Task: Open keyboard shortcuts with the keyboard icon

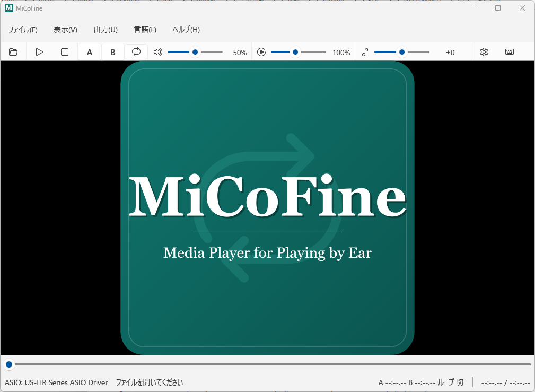Action: 510,52
